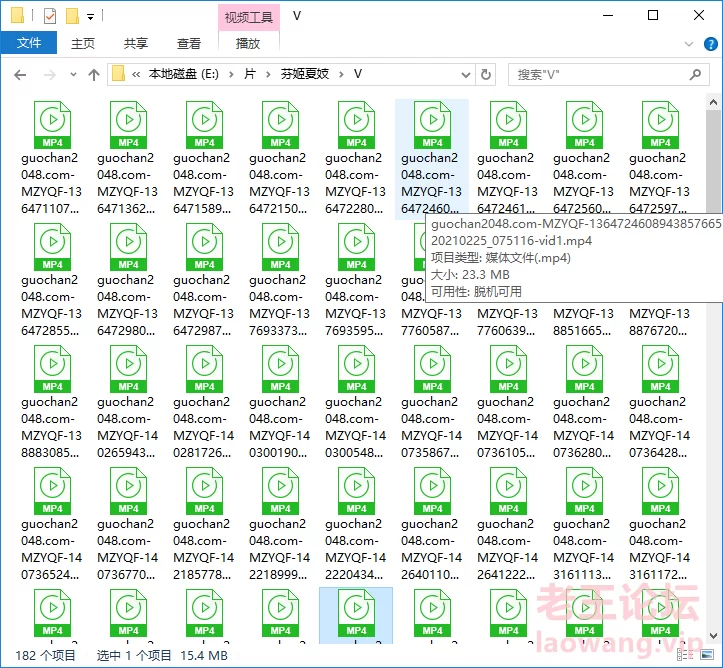Screen dimensions: 723x668
Task: Select MP4 file ending 6472855...
Action: pos(52,280)
